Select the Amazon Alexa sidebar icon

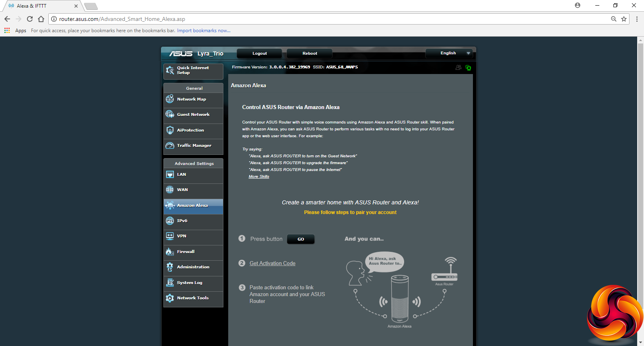170,205
